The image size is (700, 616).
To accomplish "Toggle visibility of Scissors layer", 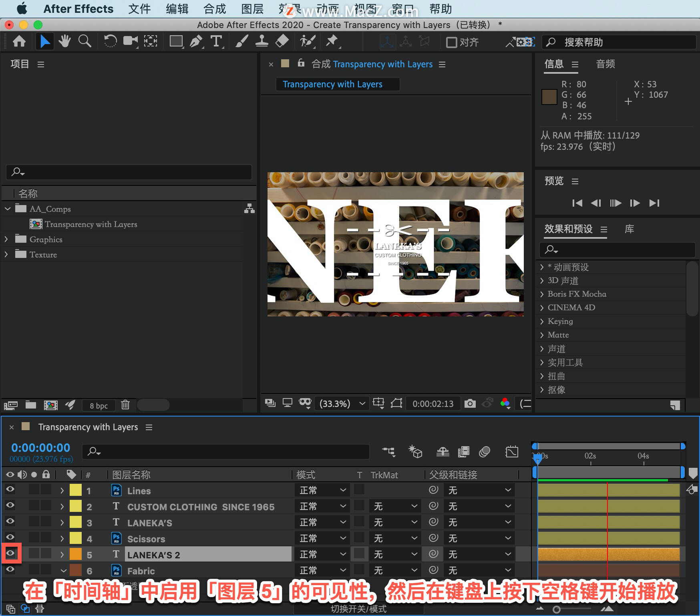I will [10, 537].
